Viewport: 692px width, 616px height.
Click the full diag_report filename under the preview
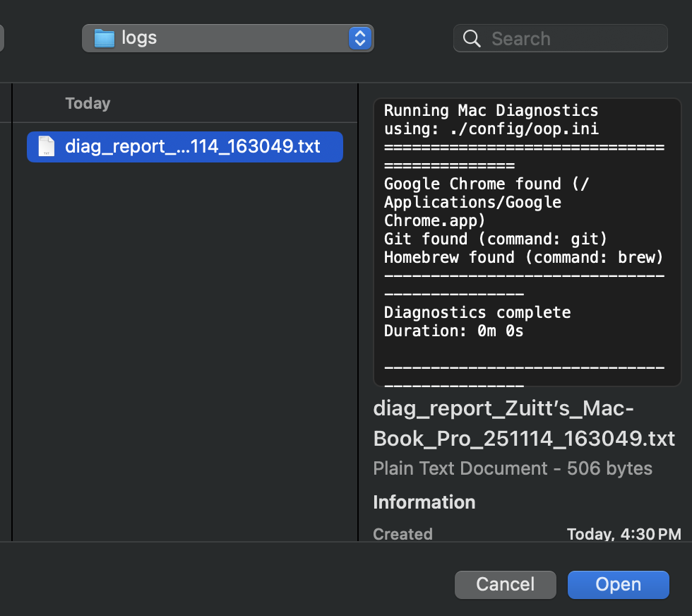[523, 424]
